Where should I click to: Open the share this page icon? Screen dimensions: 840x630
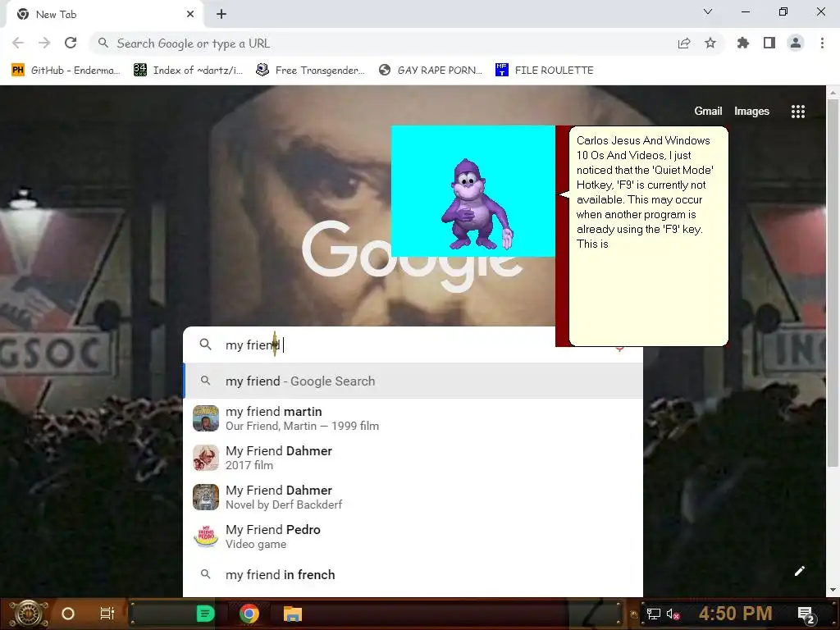point(683,43)
